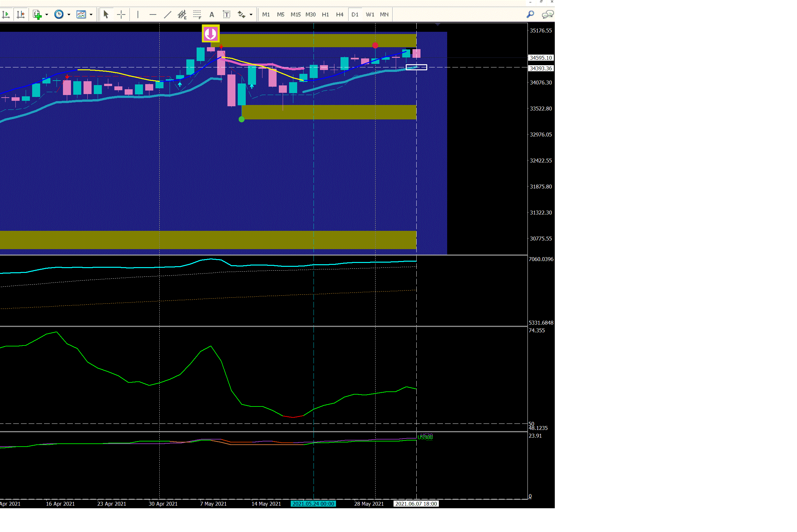The width and height of the screenshot is (797, 532).
Task: Select the text label tool
Action: pos(226,14)
